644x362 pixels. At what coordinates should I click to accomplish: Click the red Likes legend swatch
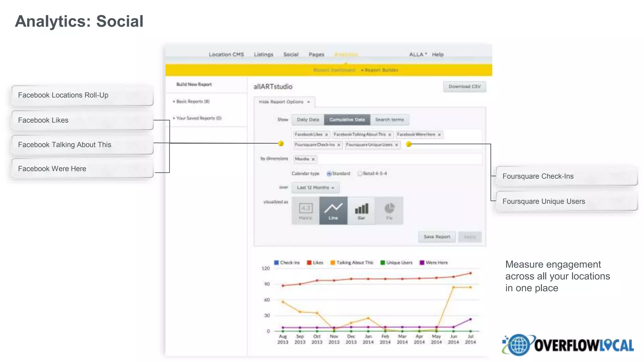pyautogui.click(x=309, y=263)
